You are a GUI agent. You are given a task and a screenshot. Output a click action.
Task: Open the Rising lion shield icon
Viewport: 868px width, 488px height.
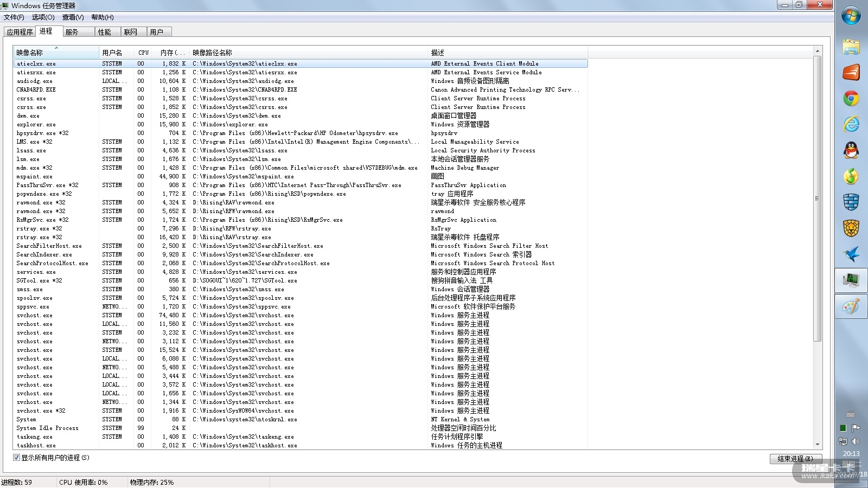[851, 228]
